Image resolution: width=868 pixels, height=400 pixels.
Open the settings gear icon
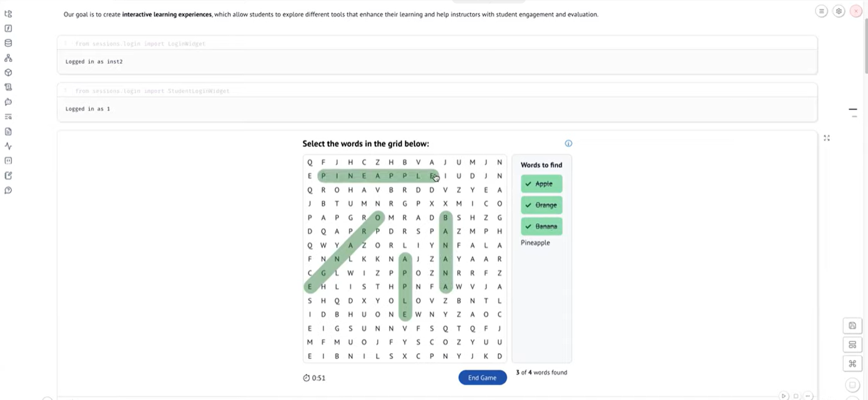839,11
